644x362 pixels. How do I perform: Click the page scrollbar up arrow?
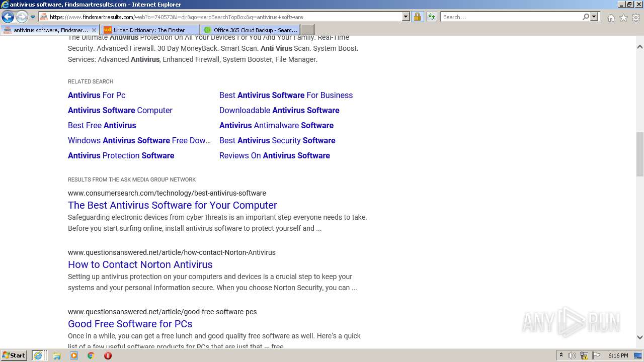point(640,46)
